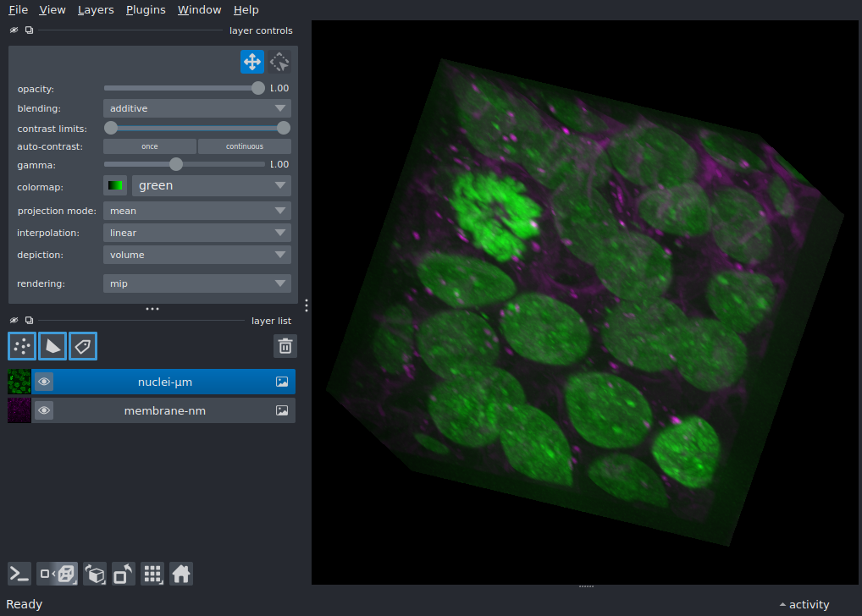Select the transform layer tool

(x=279, y=62)
